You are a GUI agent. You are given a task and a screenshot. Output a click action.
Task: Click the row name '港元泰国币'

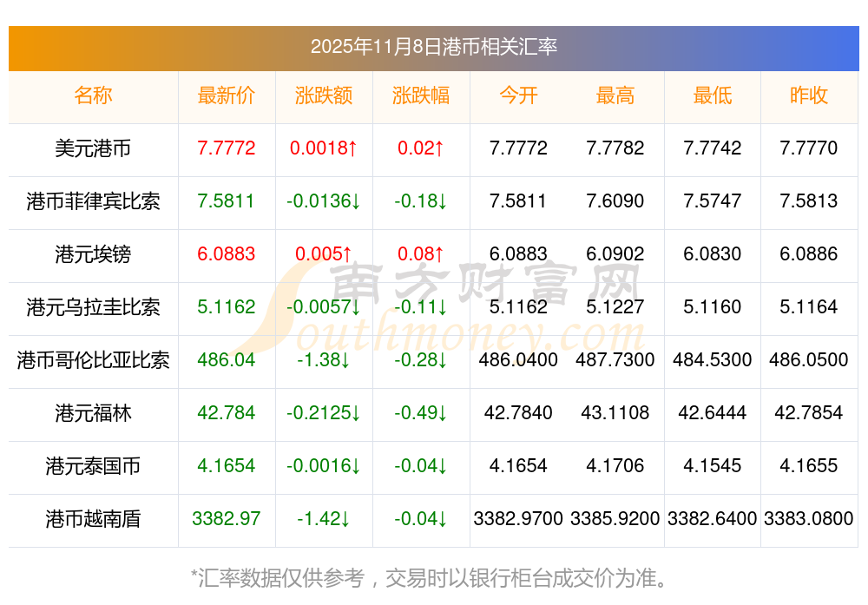(93, 465)
